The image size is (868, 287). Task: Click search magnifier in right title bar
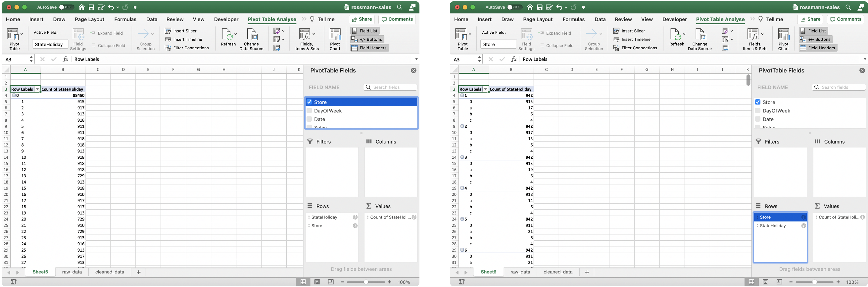tap(848, 7)
